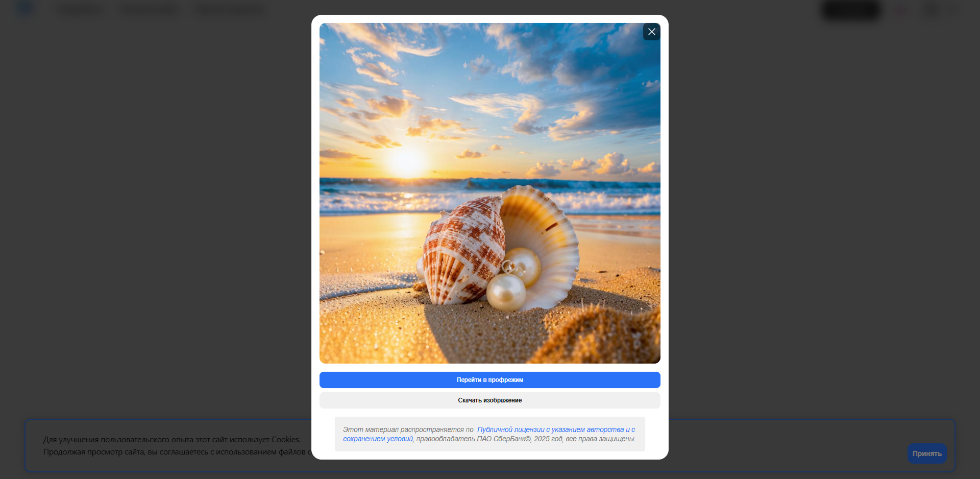Click the pearls inside the seashell picture
The height and width of the screenshot is (479, 980).
(x=513, y=281)
